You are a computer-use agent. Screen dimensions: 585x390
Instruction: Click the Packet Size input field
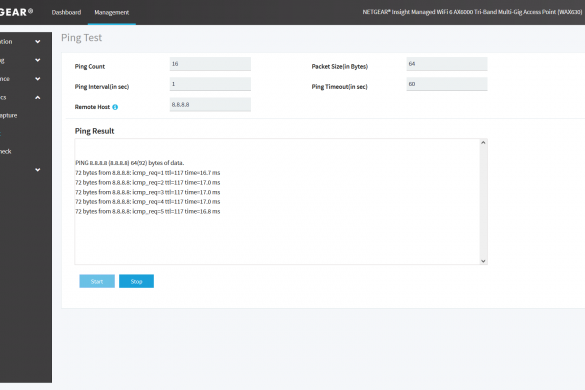point(447,64)
